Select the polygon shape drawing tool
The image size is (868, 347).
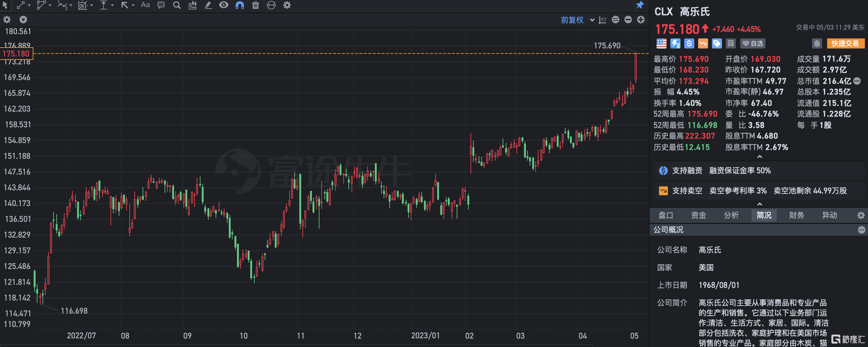[41, 5]
